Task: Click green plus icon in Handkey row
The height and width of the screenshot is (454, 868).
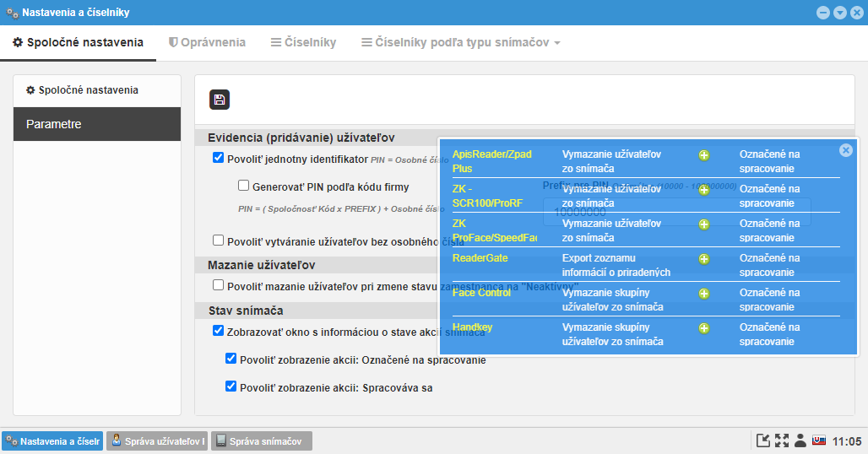Action: coord(703,328)
